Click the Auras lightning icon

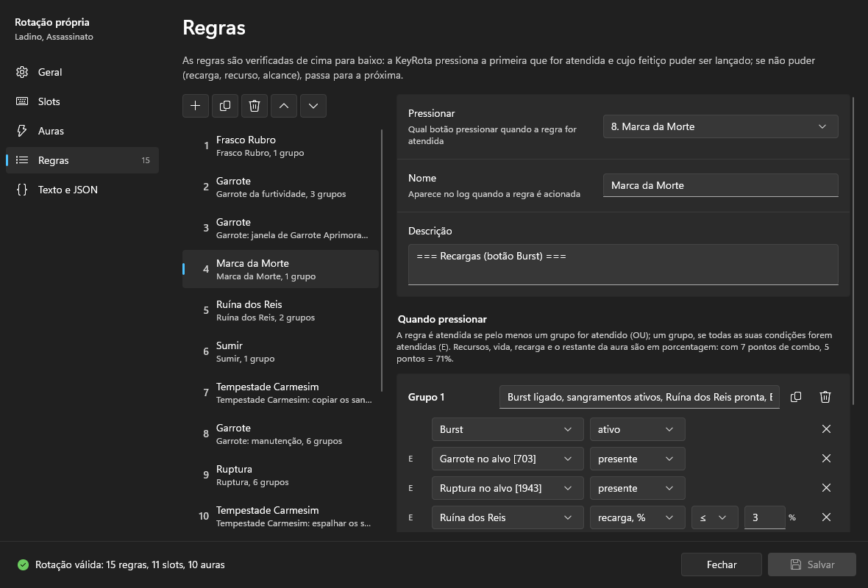click(x=22, y=131)
